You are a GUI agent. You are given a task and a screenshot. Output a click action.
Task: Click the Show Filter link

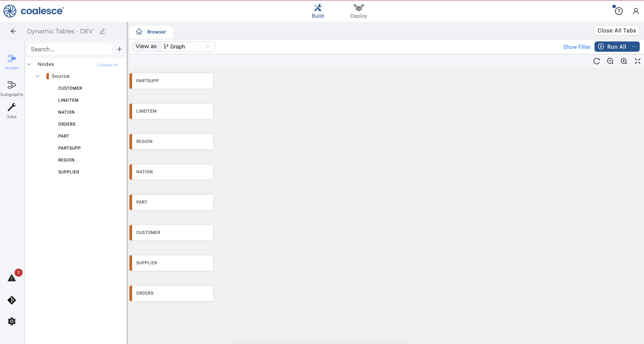[x=577, y=47]
